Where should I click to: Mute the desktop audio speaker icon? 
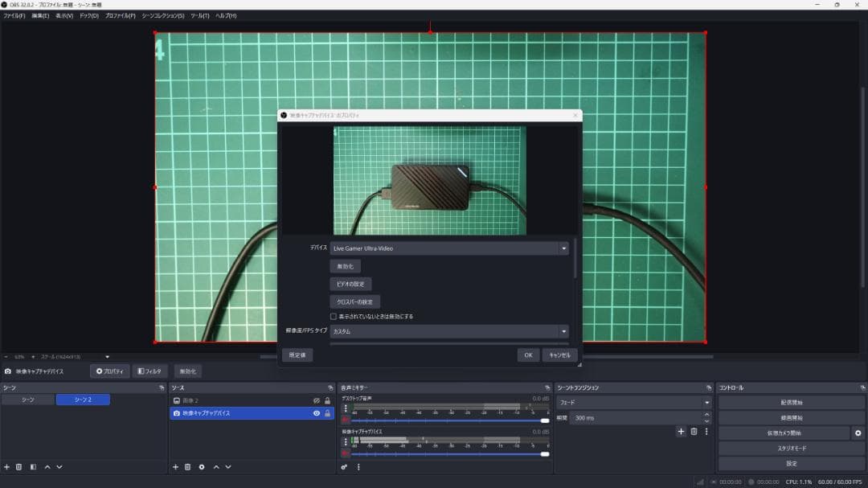(346, 420)
